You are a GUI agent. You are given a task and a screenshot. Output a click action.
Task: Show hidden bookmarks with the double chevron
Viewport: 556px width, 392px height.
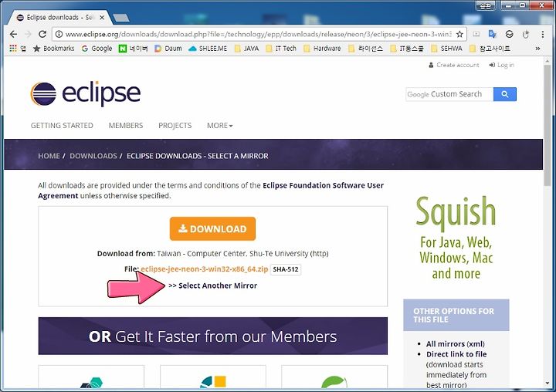pyautogui.click(x=537, y=48)
